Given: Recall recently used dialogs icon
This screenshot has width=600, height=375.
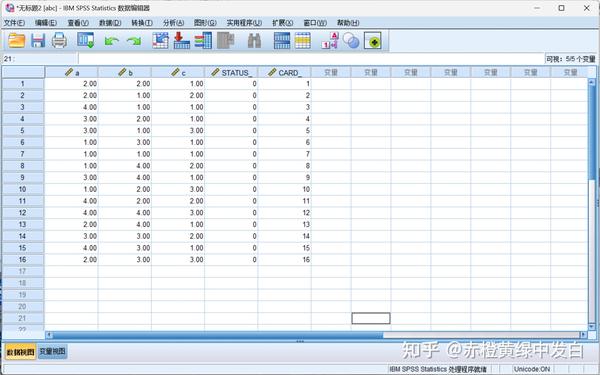Looking at the screenshot, I should pos(85,41).
